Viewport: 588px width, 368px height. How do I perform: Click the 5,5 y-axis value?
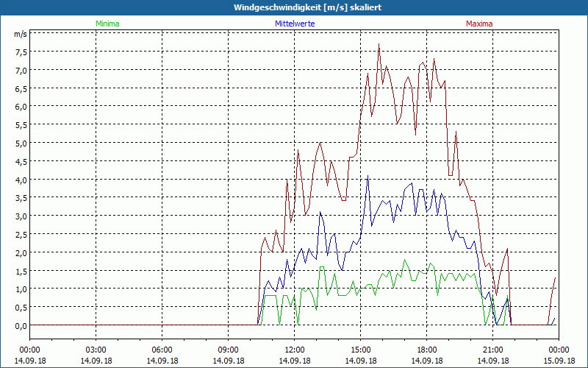[x=21, y=125]
